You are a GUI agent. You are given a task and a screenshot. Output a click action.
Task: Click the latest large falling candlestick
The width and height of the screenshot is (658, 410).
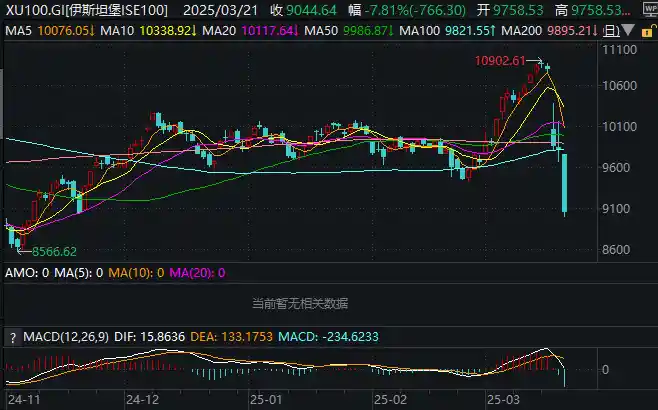coord(565,184)
